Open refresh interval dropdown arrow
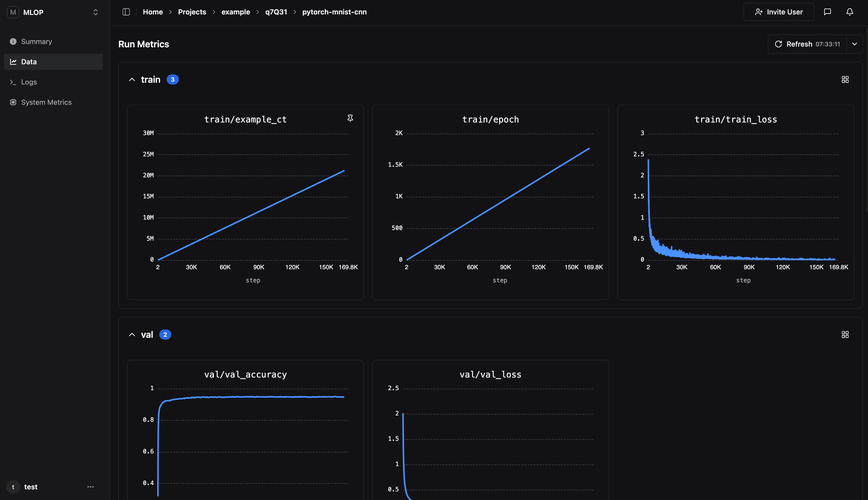The height and width of the screenshot is (500, 868). click(854, 44)
